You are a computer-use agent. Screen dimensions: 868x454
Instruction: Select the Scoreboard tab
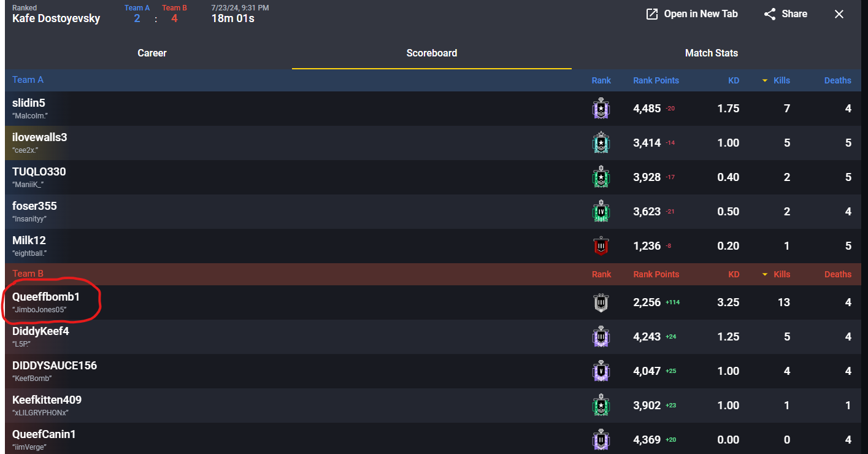[x=431, y=53]
